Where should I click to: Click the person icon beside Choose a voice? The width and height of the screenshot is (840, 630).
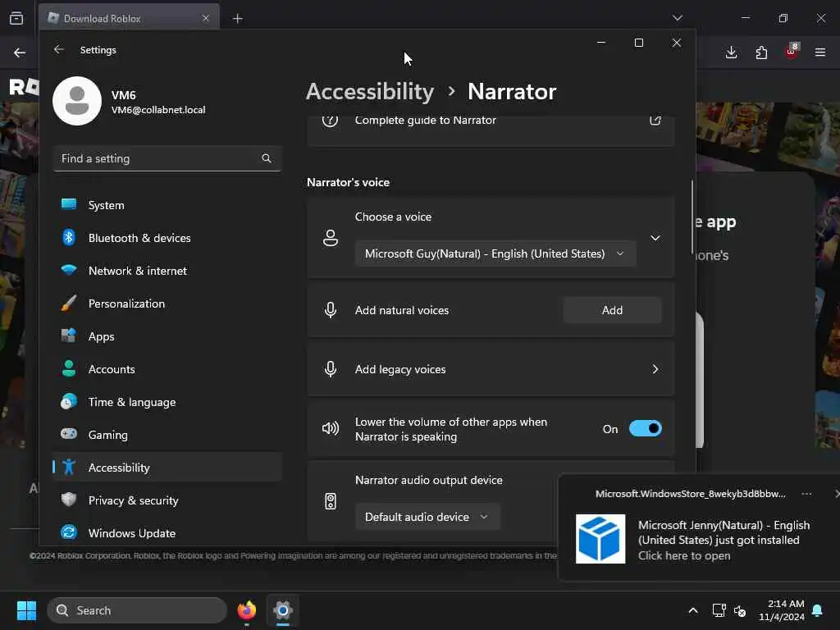coord(331,238)
